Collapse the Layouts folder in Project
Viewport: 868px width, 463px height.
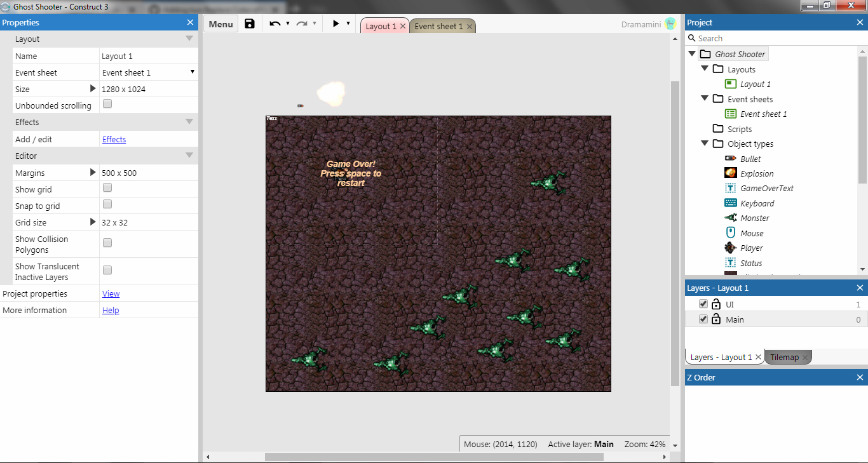(x=705, y=69)
